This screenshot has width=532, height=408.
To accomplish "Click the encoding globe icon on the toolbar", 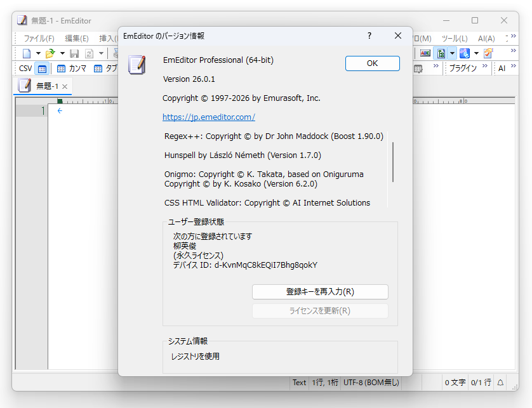I will point(464,53).
